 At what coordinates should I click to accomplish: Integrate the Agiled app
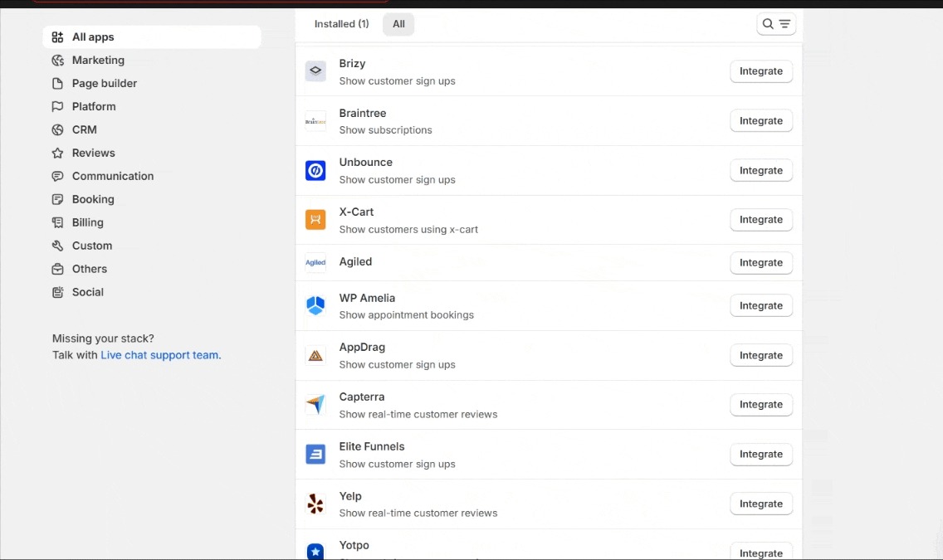[x=760, y=262]
